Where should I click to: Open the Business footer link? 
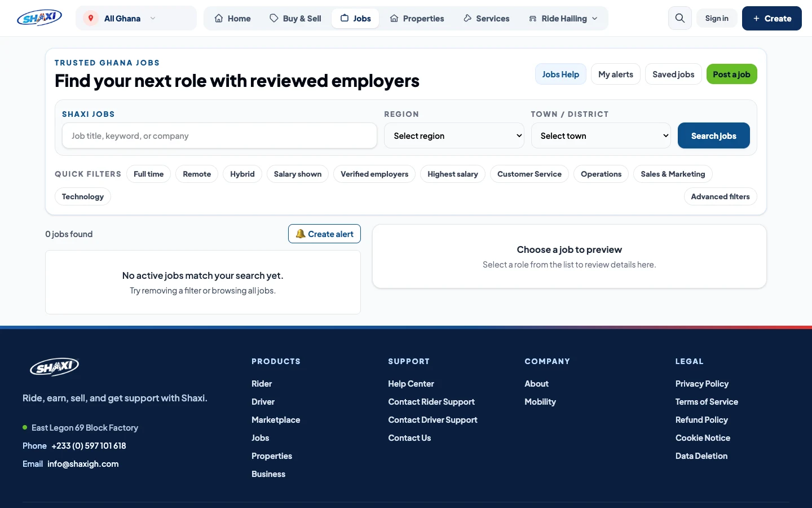268,474
